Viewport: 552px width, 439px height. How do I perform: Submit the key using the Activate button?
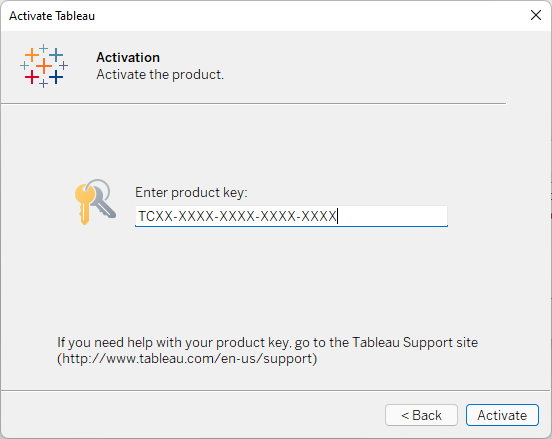pos(502,415)
